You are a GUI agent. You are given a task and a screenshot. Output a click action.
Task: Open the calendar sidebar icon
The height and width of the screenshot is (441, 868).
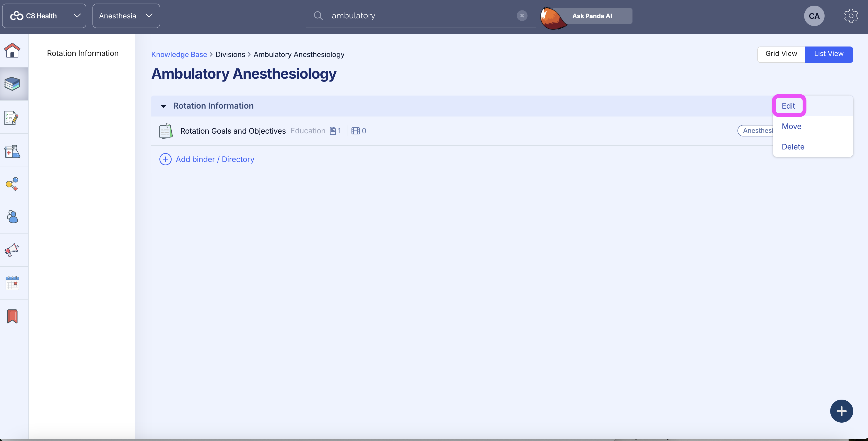tap(13, 283)
